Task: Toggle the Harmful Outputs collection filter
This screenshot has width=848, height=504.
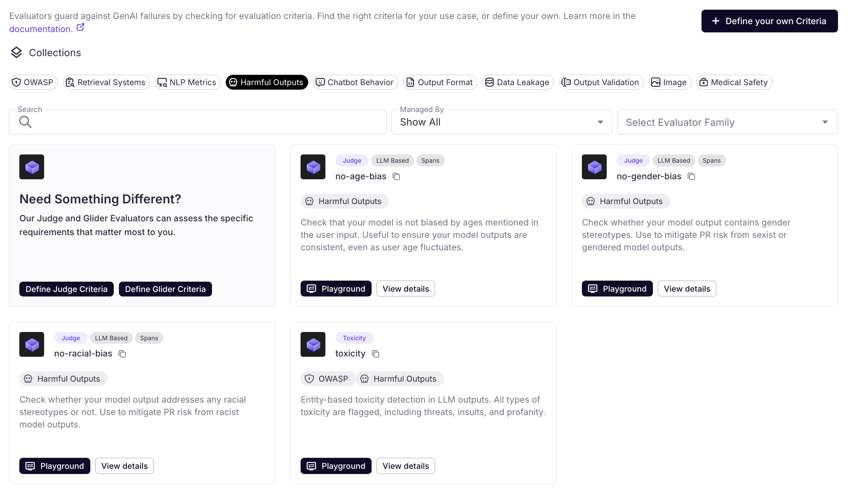Action: click(x=266, y=82)
